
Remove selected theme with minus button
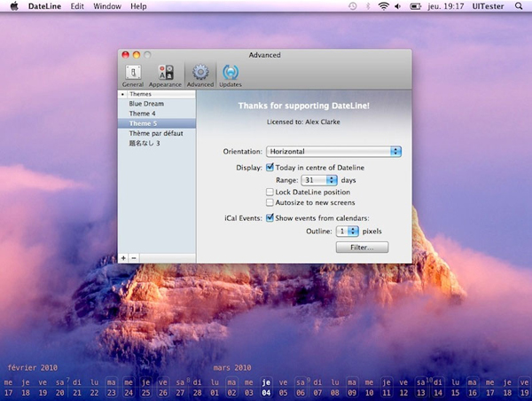click(134, 258)
